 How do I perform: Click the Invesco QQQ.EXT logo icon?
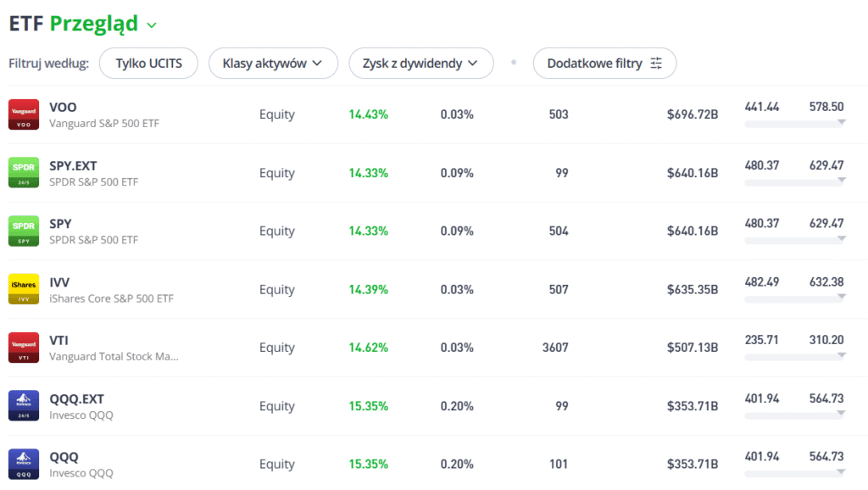pos(24,406)
